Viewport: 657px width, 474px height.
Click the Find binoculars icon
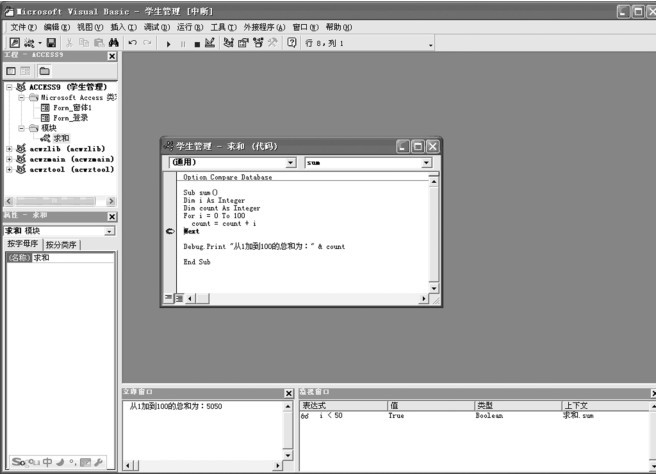click(114, 43)
